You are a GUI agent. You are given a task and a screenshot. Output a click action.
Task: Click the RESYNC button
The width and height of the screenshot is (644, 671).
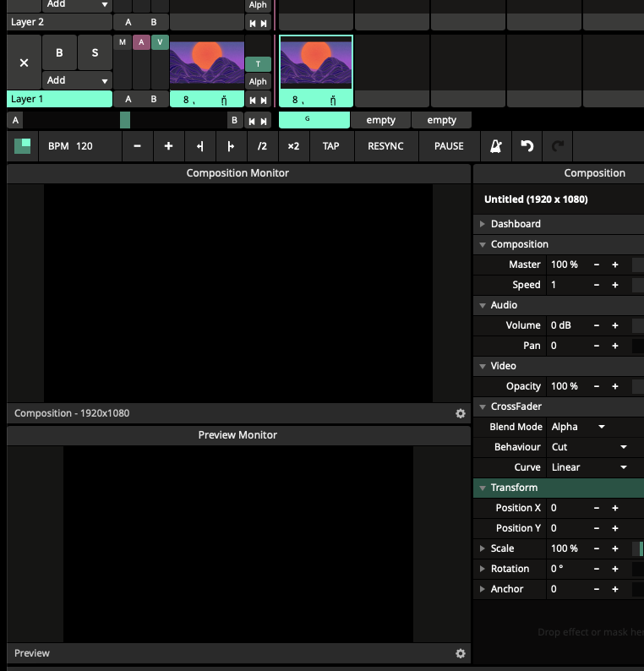[x=385, y=146]
